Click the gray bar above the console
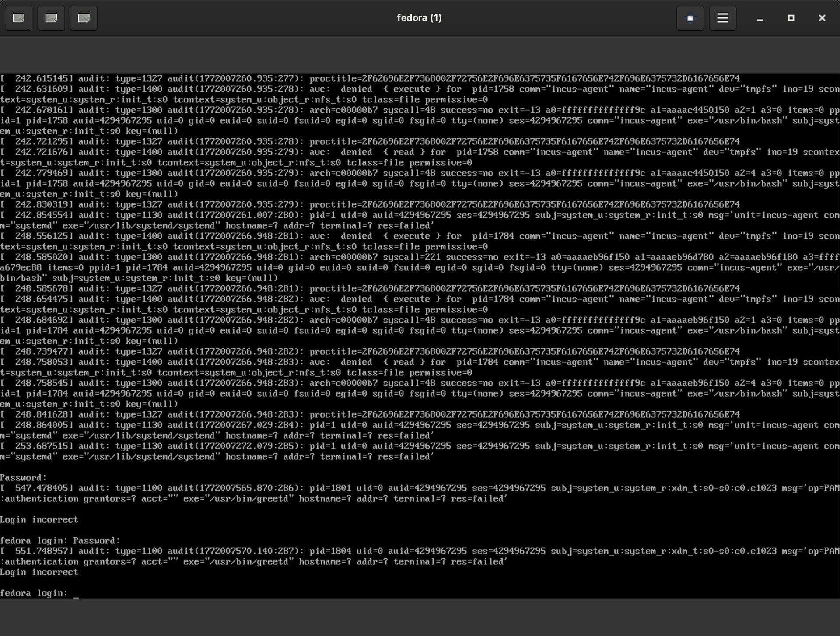 point(420,55)
